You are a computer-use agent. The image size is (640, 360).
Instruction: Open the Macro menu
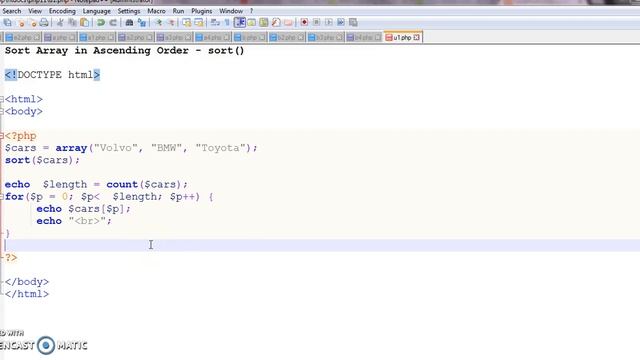click(x=156, y=11)
